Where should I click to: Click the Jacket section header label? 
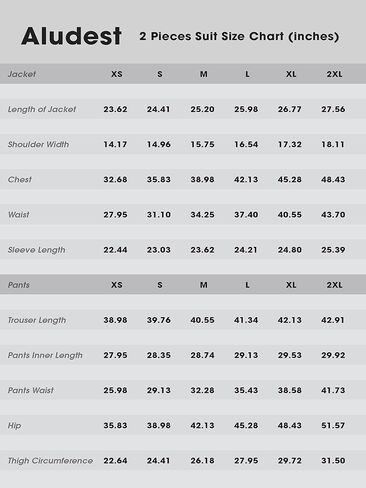coord(22,74)
